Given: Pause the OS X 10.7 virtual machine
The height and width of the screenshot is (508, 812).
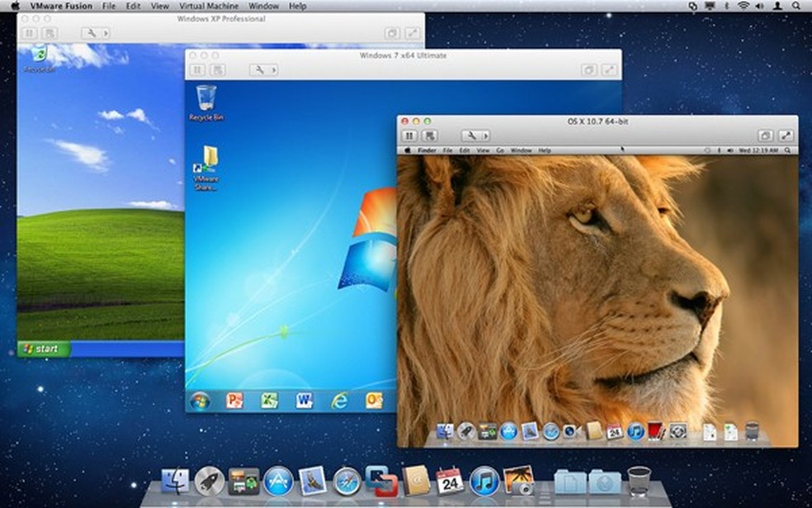Looking at the screenshot, I should [x=410, y=135].
